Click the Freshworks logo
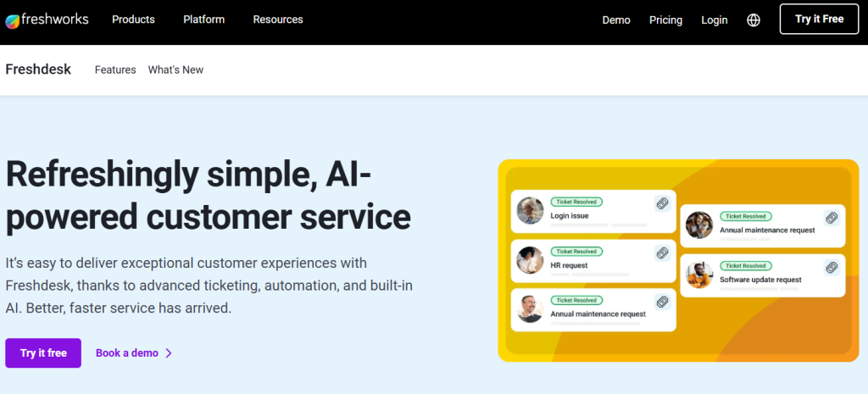868x394 pixels. pos(47,20)
